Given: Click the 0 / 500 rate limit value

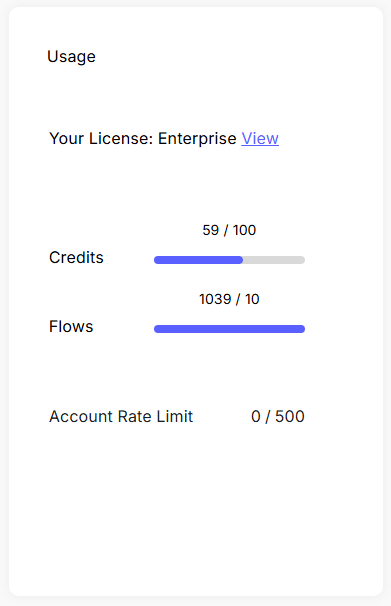Looking at the screenshot, I should click(278, 417).
